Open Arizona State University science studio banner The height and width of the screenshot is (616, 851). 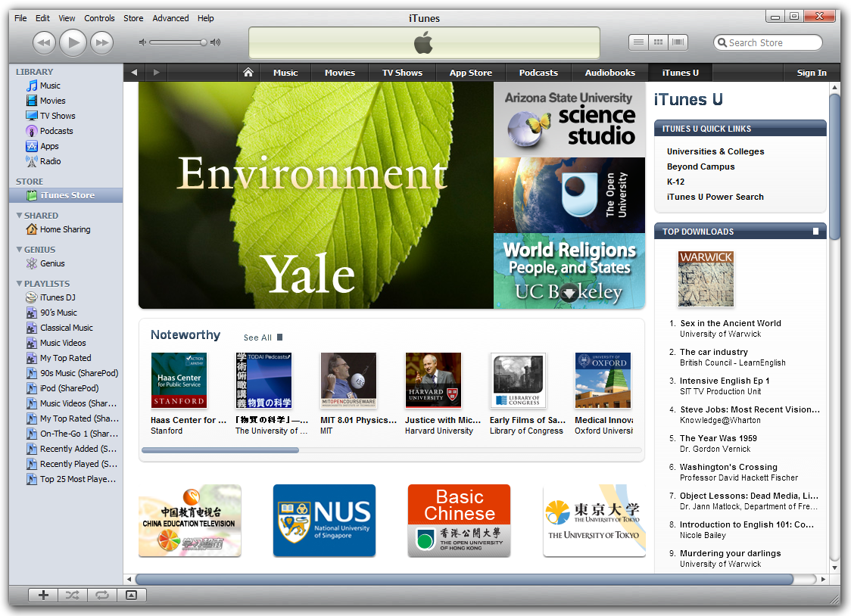[x=569, y=120]
